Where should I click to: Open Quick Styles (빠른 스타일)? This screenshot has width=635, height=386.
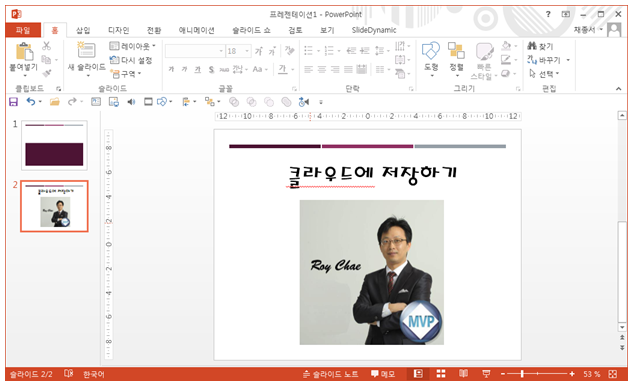pyautogui.click(x=484, y=61)
